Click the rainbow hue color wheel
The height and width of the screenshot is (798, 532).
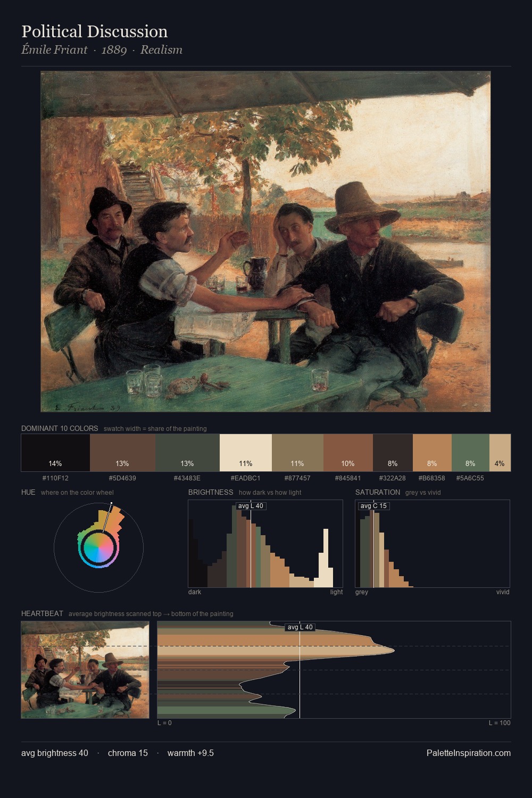[98, 547]
